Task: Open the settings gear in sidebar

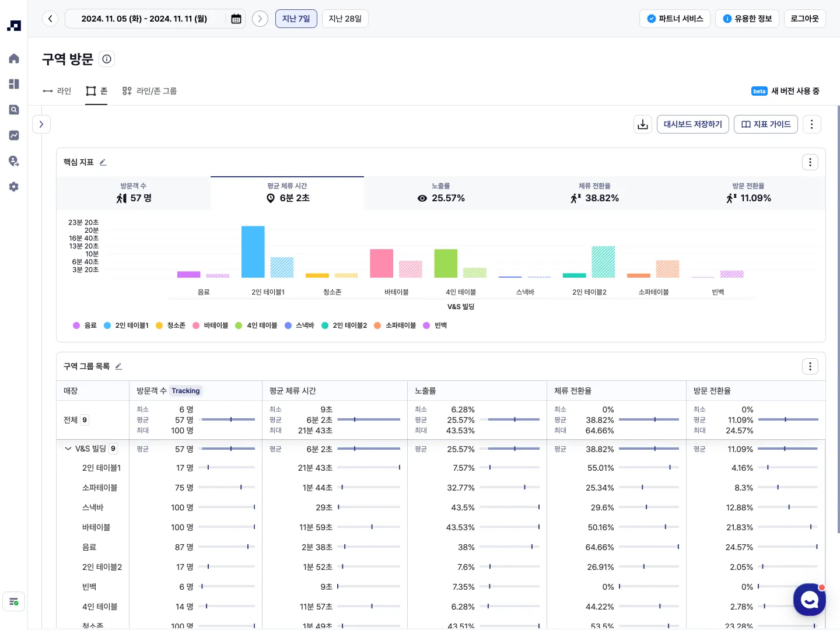Action: (x=14, y=187)
